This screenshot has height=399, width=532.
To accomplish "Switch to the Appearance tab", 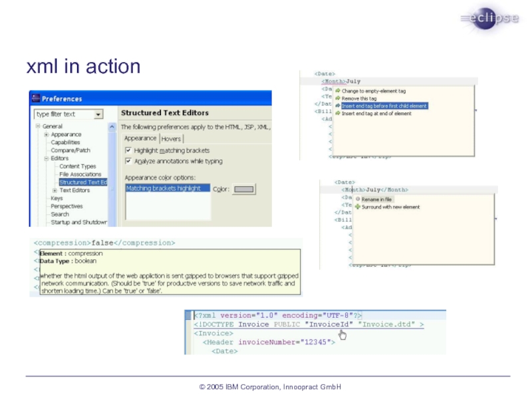I will (140, 138).
